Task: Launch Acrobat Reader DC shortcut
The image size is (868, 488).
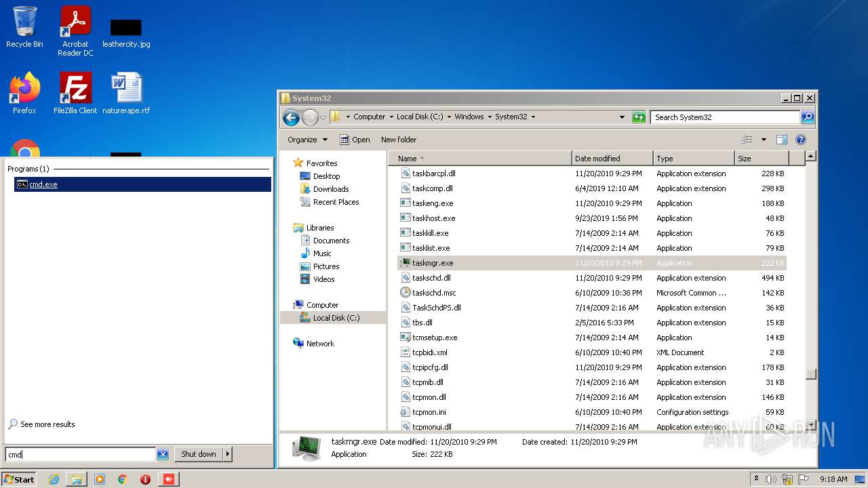Action: click(75, 30)
